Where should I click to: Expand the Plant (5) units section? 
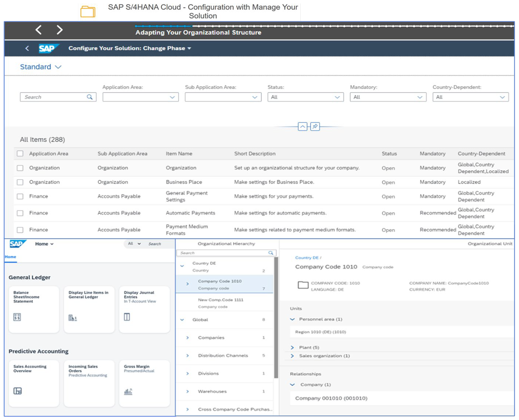pos(292,348)
